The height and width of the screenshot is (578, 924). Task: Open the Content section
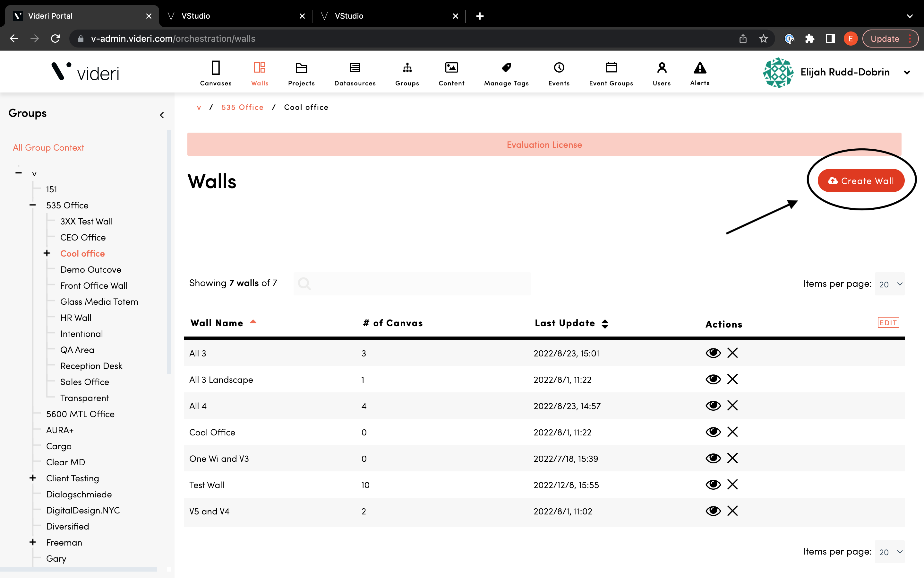(x=451, y=74)
